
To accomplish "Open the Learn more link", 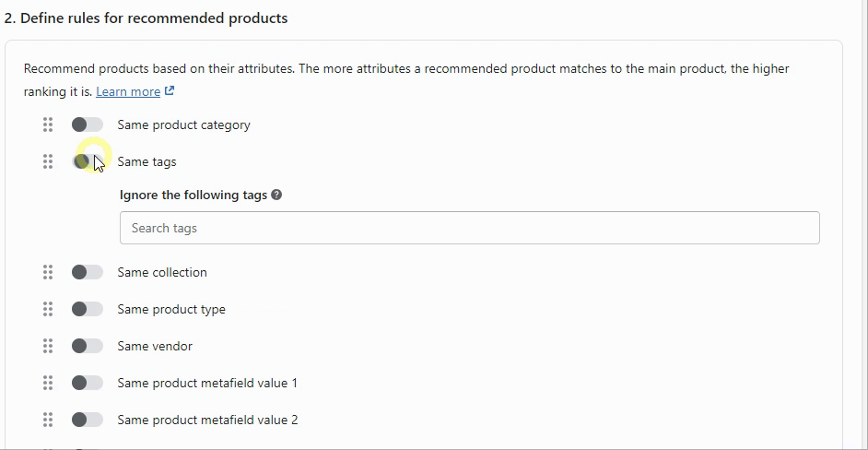I will point(129,91).
